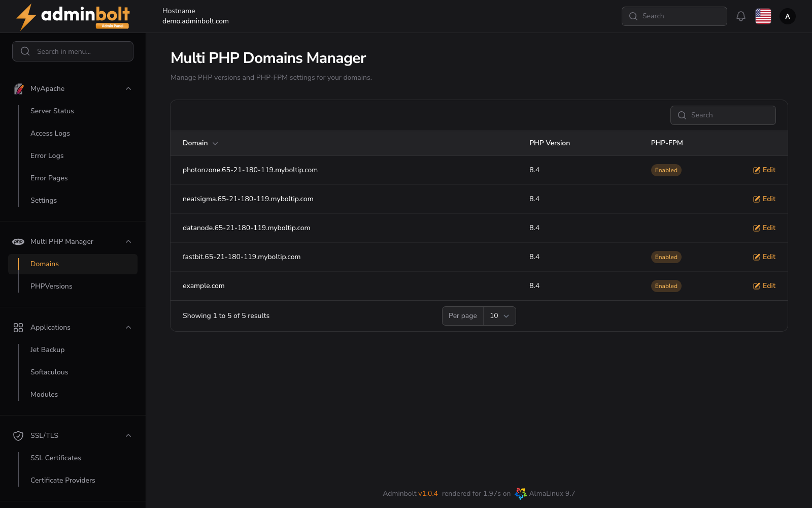Edit neatsigma domain PHP settings
The width and height of the screenshot is (812, 508).
764,199
